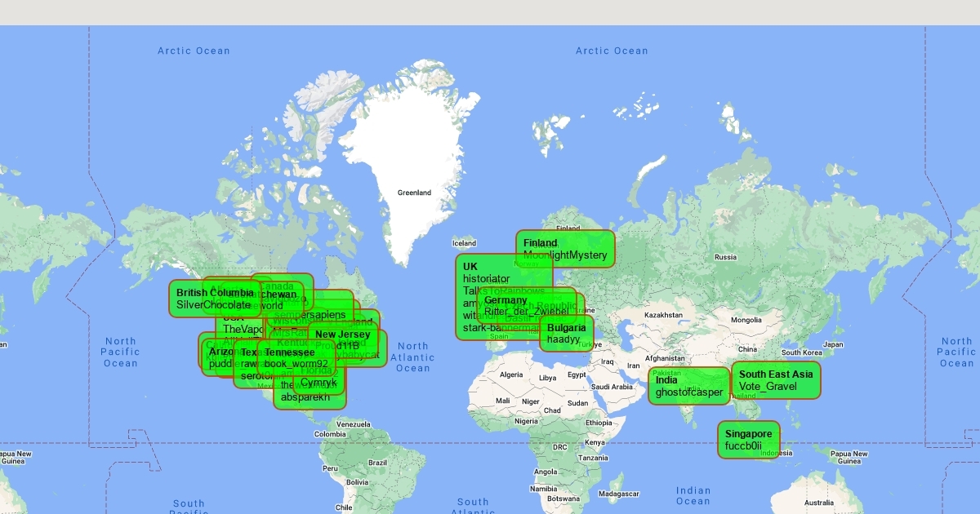Click the Chad map label
The image size is (980, 514).
(553, 410)
